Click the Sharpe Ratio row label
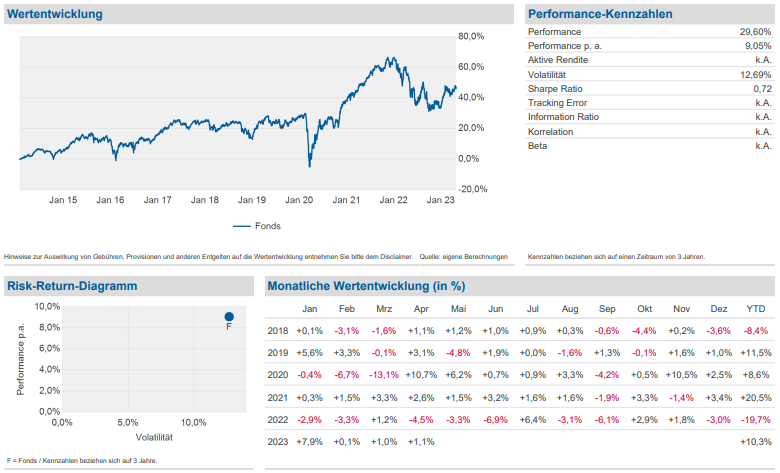This screenshot has width=780, height=473. [x=558, y=89]
